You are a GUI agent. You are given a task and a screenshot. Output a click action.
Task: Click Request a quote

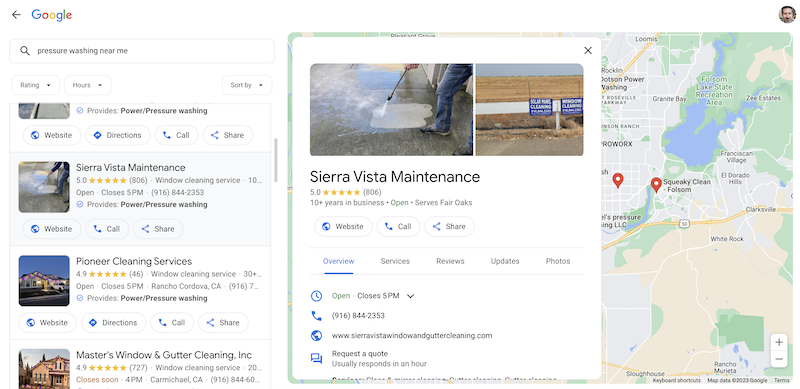pyautogui.click(x=360, y=354)
